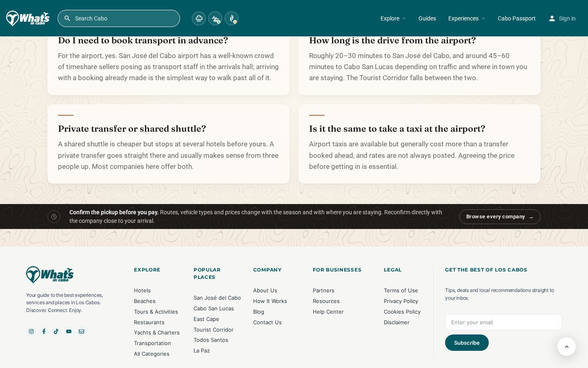Image resolution: width=588 pixels, height=368 pixels.
Task: Click the Browse every company button
Action: pos(500,217)
